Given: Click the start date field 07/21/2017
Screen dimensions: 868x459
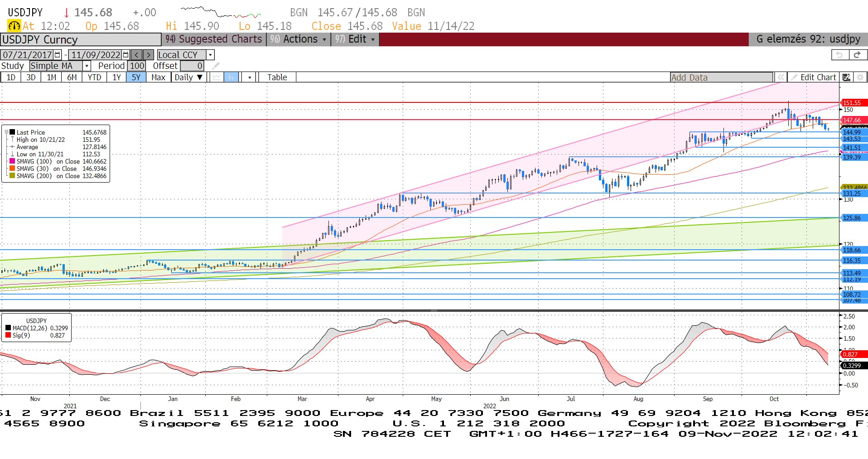Looking at the screenshot, I should tap(27, 55).
